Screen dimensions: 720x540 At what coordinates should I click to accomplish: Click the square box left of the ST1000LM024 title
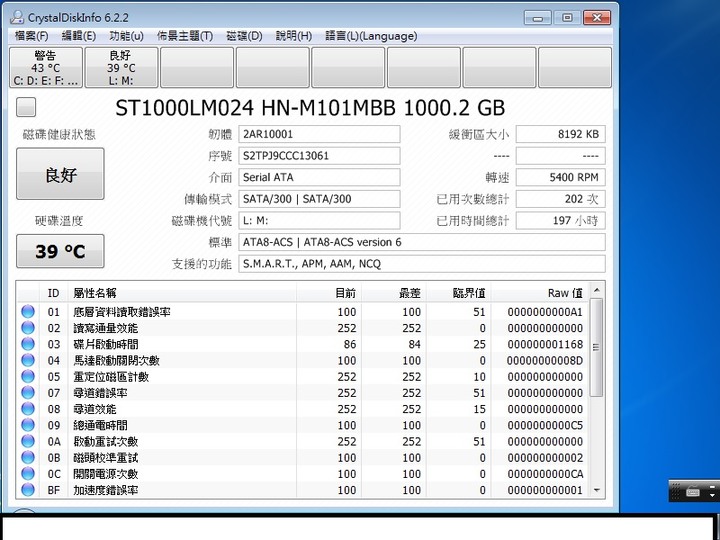click(26, 108)
